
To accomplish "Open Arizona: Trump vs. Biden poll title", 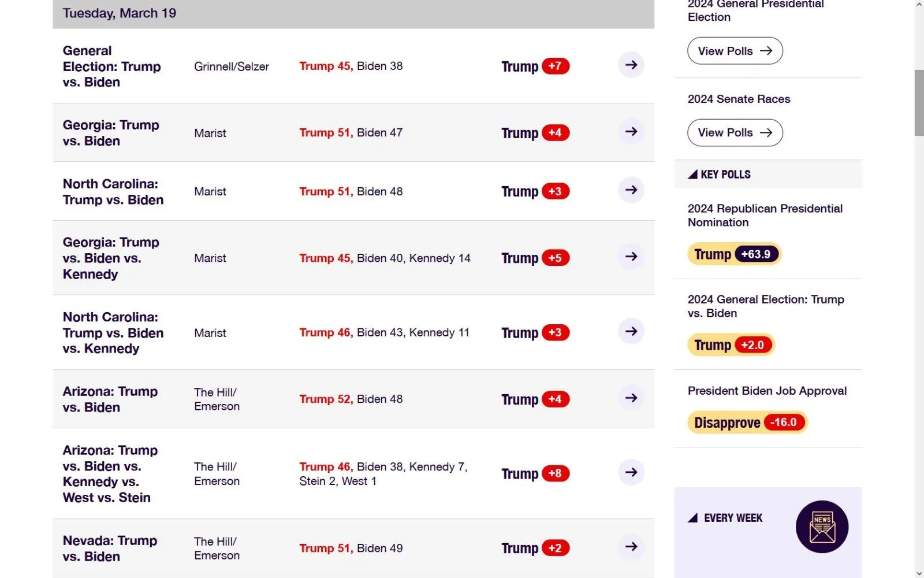I will click(x=110, y=399).
